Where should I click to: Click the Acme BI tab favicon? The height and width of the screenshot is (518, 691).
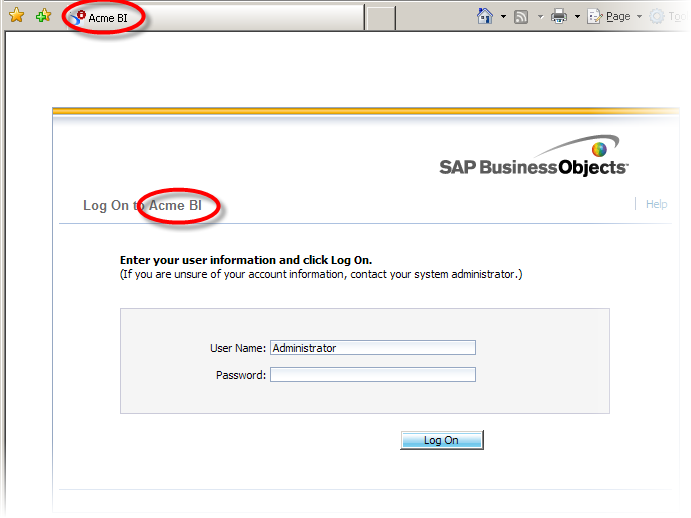(x=78, y=17)
